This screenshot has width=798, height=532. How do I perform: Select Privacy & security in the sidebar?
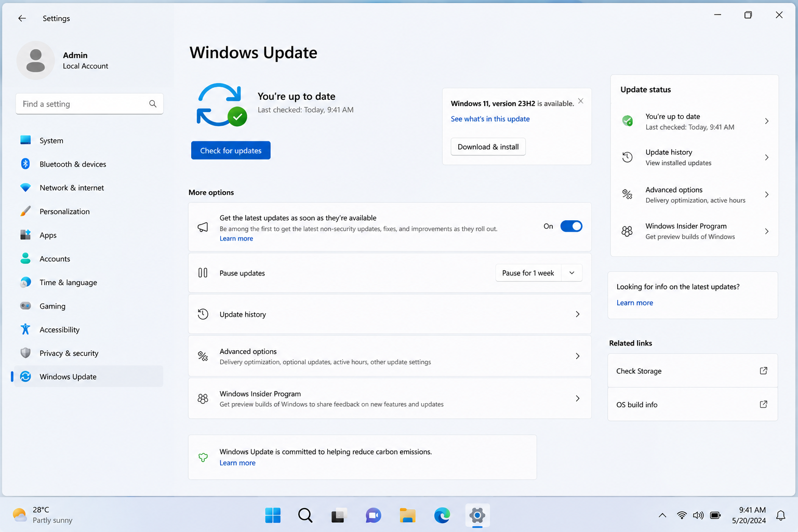87,353
